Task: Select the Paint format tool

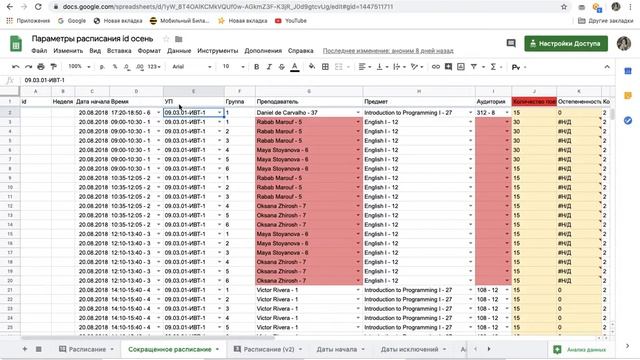Action: pyautogui.click(x=53, y=67)
